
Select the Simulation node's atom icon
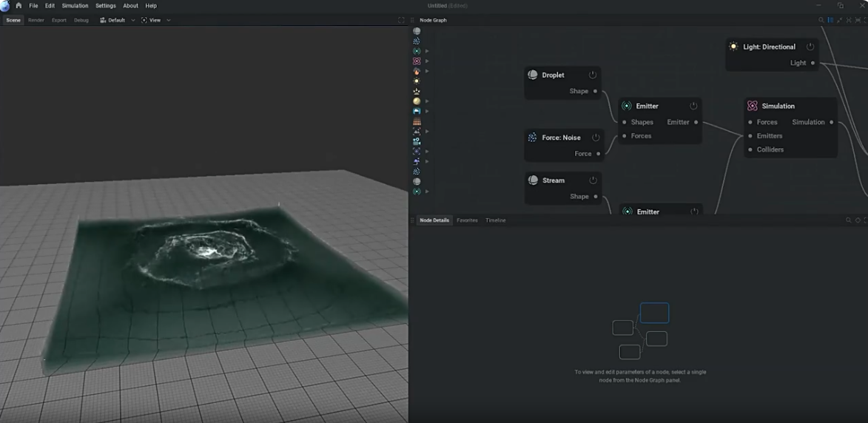(x=752, y=106)
